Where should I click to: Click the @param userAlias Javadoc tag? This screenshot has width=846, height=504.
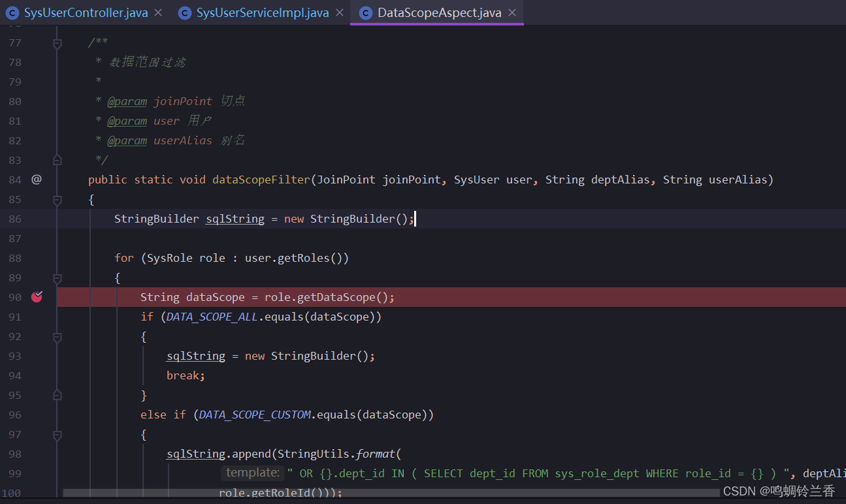pyautogui.click(x=160, y=140)
